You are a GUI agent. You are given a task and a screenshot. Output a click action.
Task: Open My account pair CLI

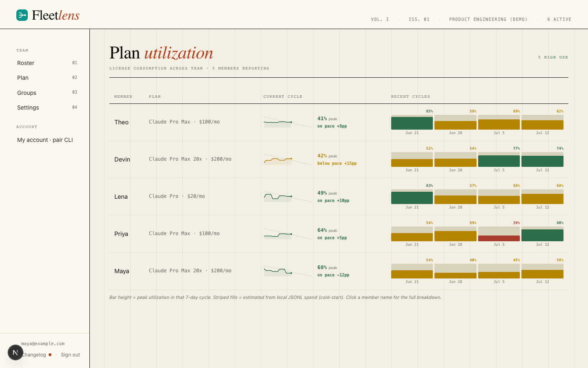click(45, 140)
